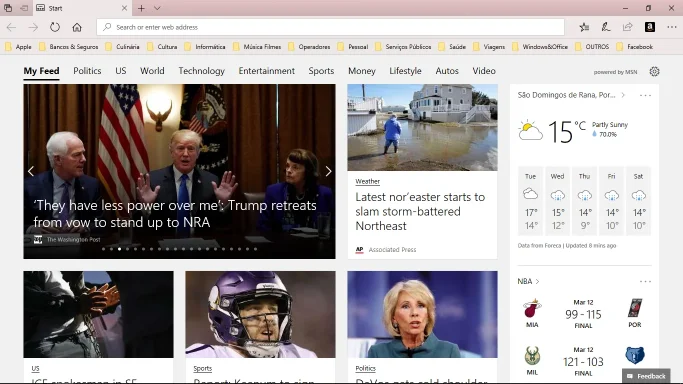Show next slide in news carousel
This screenshot has width=683, height=384.
click(x=328, y=171)
